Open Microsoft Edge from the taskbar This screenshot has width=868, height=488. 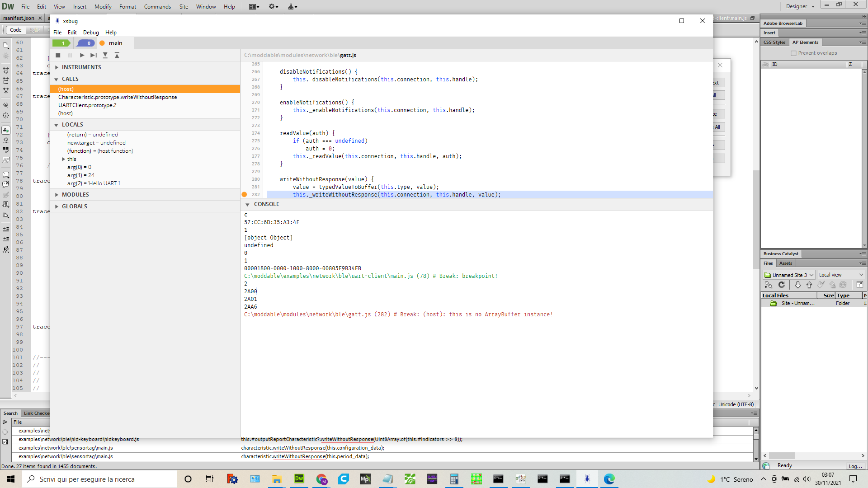point(609,479)
